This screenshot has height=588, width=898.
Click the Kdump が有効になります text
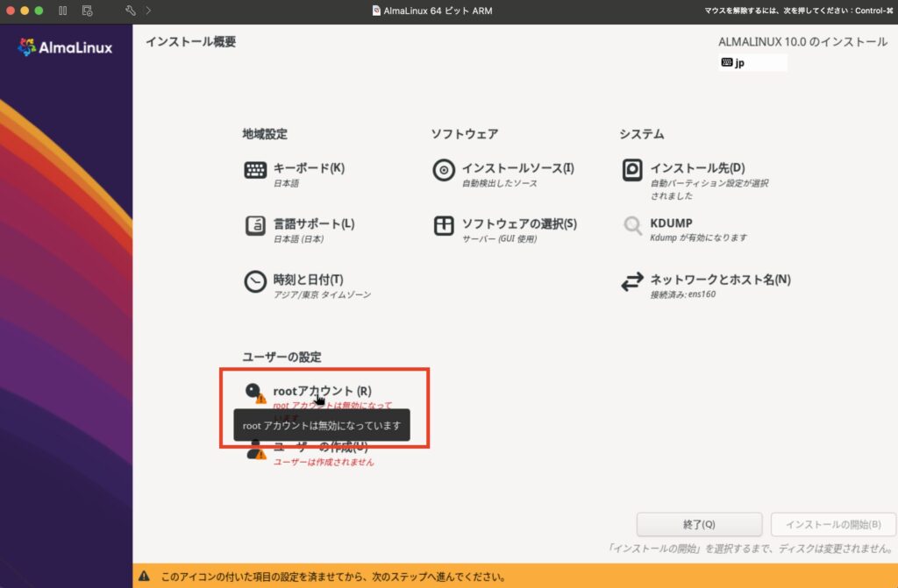698,237
